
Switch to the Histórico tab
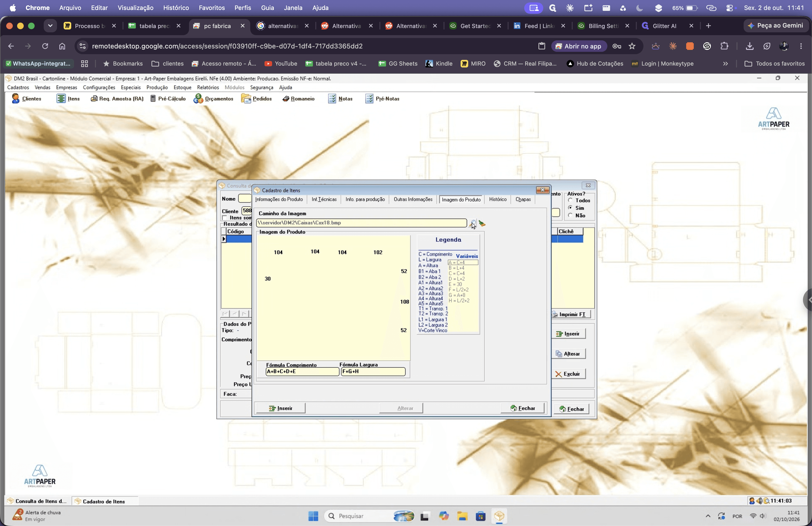[x=497, y=199]
